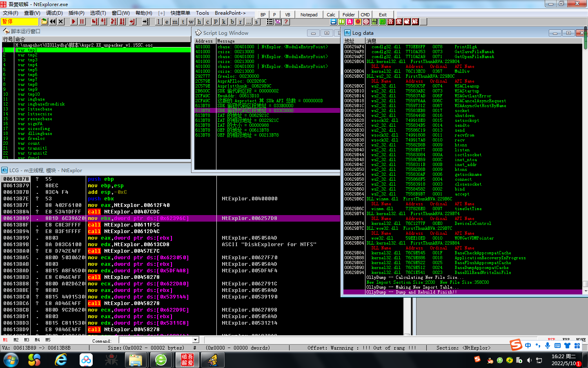Click the pink 'A' plugin icon
The image size is (588, 368).
[350, 22]
